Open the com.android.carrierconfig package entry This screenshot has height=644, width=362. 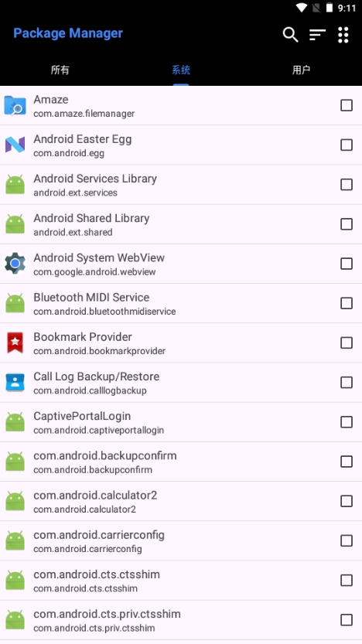tap(181, 541)
